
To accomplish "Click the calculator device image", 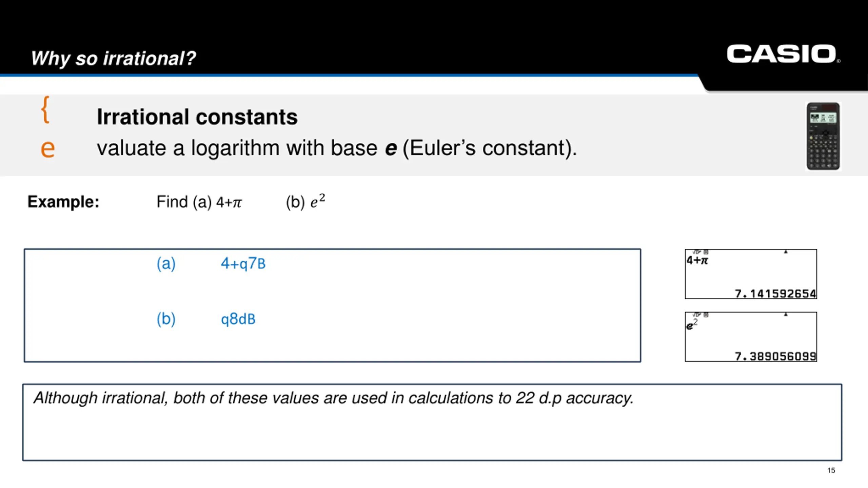I will pos(823,136).
